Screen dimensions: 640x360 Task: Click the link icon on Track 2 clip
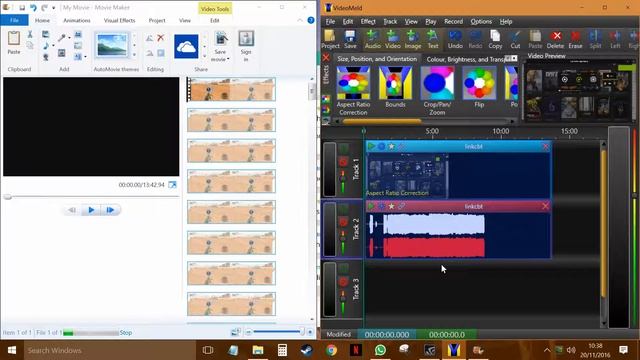click(x=402, y=206)
